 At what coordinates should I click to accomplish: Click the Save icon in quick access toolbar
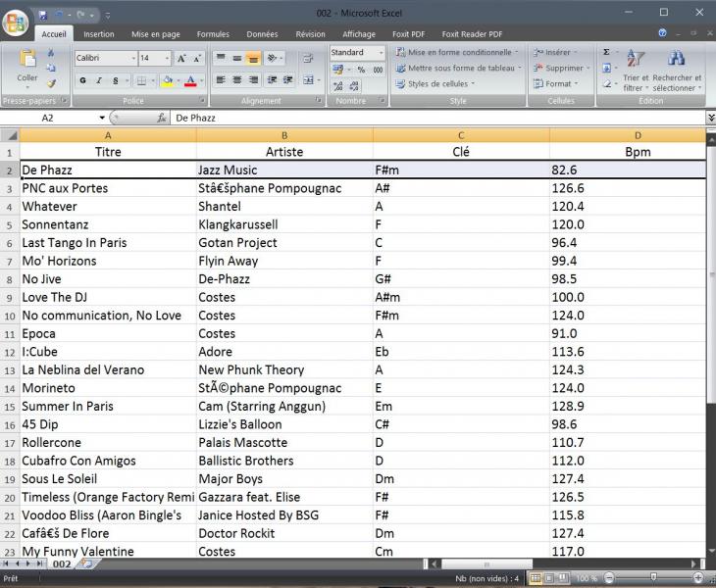[42, 15]
